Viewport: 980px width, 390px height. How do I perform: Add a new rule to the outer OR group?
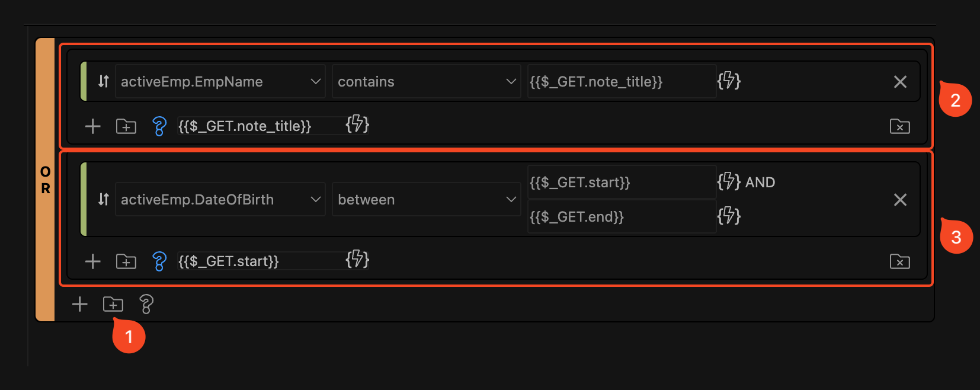79,305
